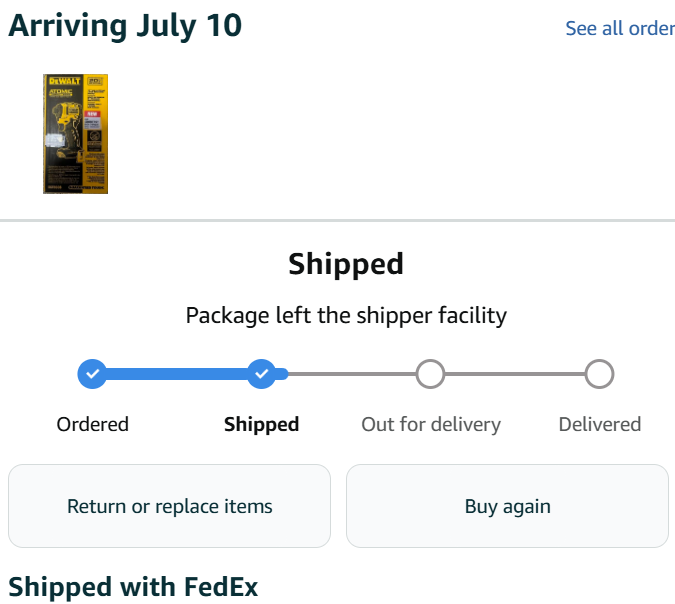The width and height of the screenshot is (675, 604).
Task: Click the Arriving July 10 heading
Action: 125,26
